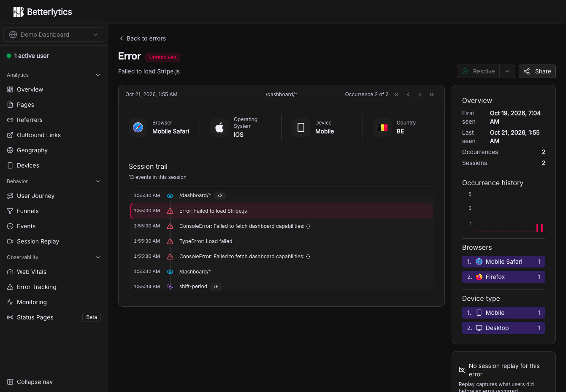Jump to last occurrence double-chevron icon
The width and height of the screenshot is (566, 392).
tap(432, 95)
